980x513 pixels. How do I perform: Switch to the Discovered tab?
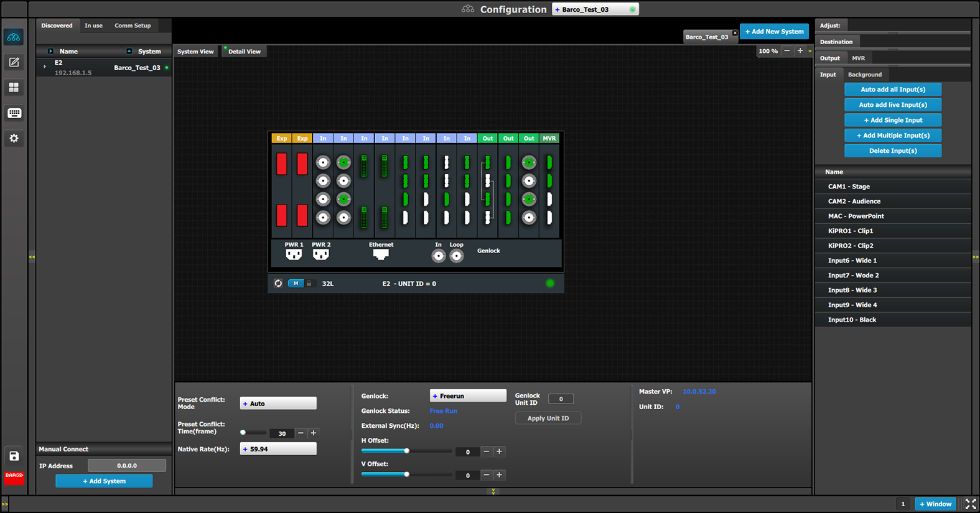pos(57,25)
